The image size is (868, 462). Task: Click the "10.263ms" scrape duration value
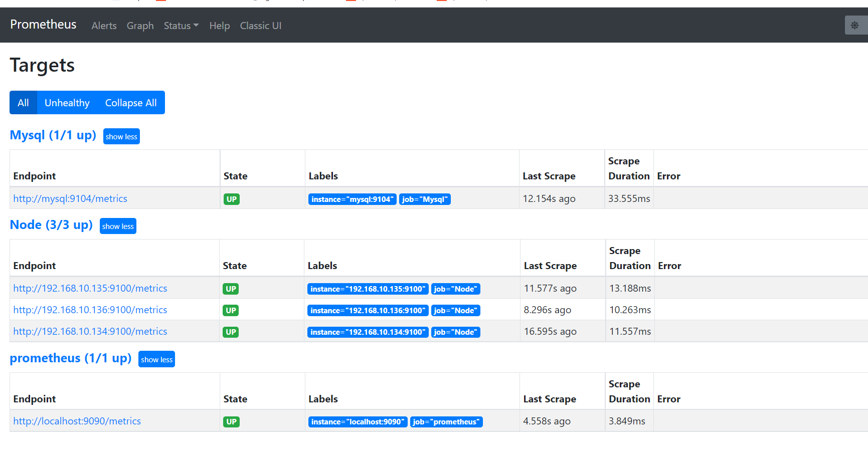[x=630, y=310]
